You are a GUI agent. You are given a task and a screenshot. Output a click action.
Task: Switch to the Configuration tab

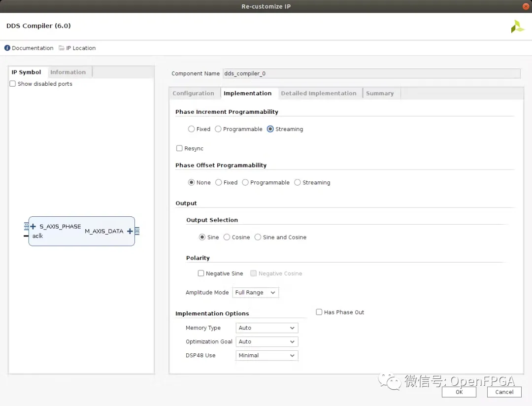pyautogui.click(x=194, y=93)
